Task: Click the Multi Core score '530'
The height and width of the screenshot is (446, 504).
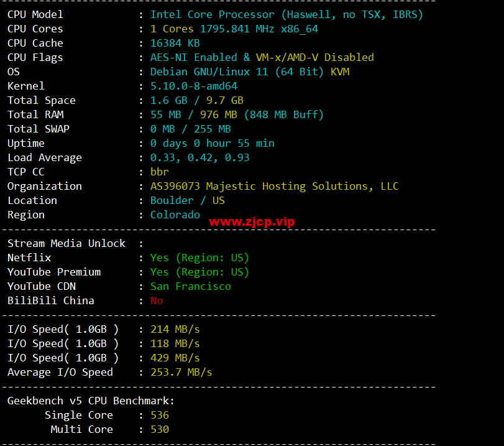Action: pos(160,430)
